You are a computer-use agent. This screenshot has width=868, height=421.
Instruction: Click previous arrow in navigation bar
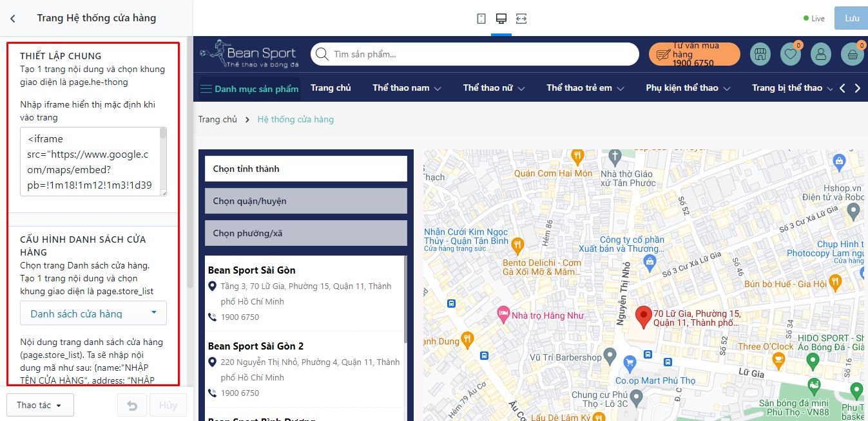point(842,88)
